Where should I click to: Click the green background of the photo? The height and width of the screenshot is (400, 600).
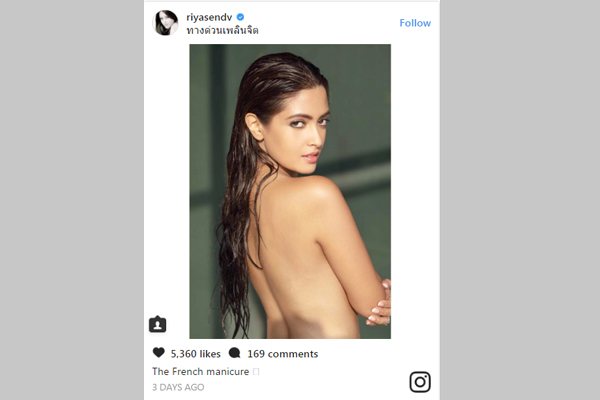point(364,96)
